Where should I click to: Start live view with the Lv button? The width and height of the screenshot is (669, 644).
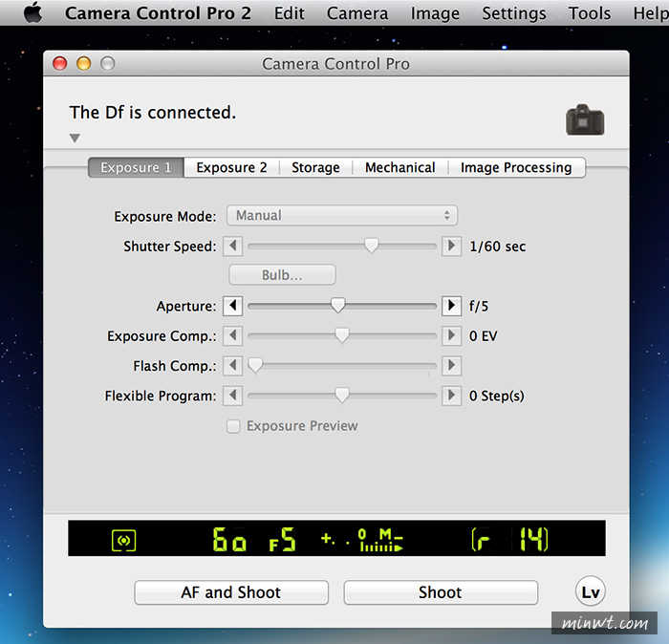pyautogui.click(x=591, y=591)
